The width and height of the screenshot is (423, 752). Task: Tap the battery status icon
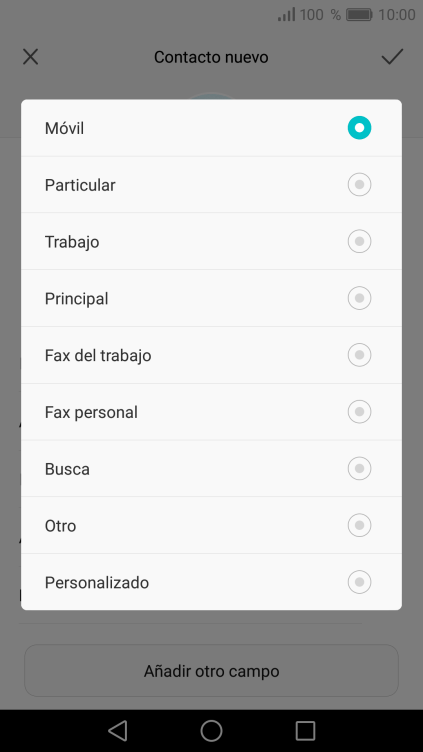pyautogui.click(x=359, y=15)
